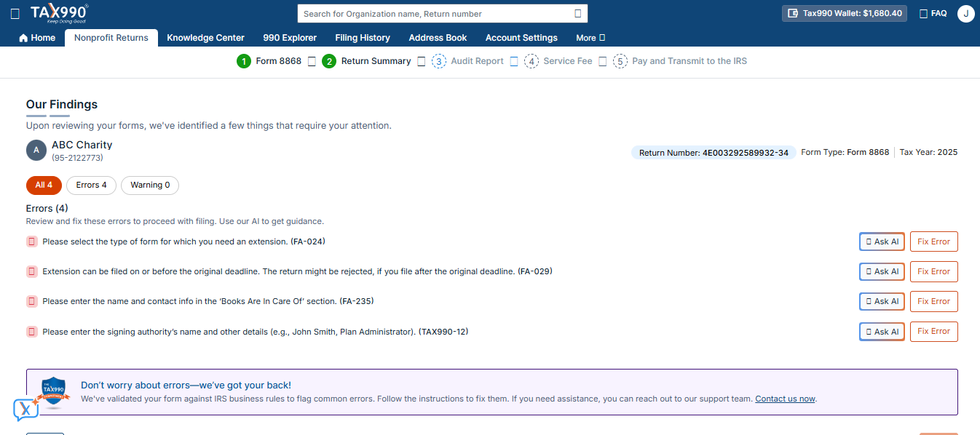Click the ABC Charity organization name

click(82, 145)
